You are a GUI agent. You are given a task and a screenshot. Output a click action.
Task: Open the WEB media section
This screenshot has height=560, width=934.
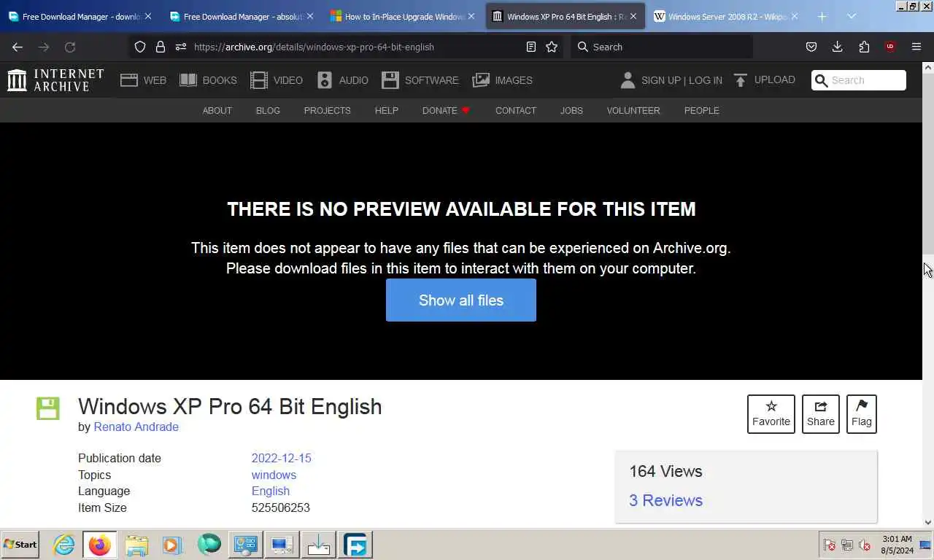click(144, 80)
